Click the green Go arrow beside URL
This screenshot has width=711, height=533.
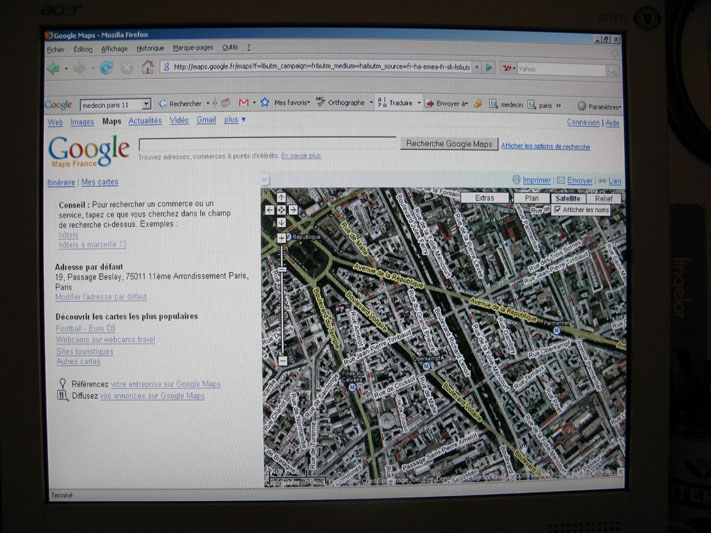click(x=489, y=67)
